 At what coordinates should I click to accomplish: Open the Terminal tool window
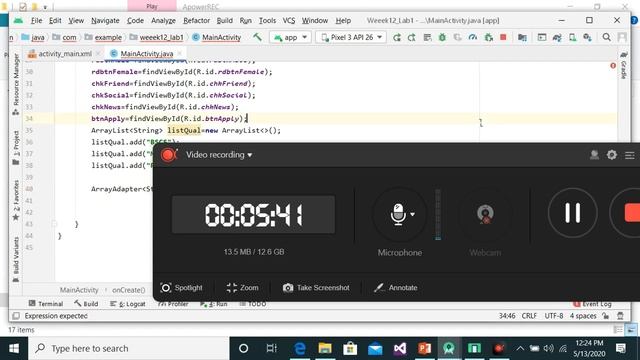tap(46, 304)
